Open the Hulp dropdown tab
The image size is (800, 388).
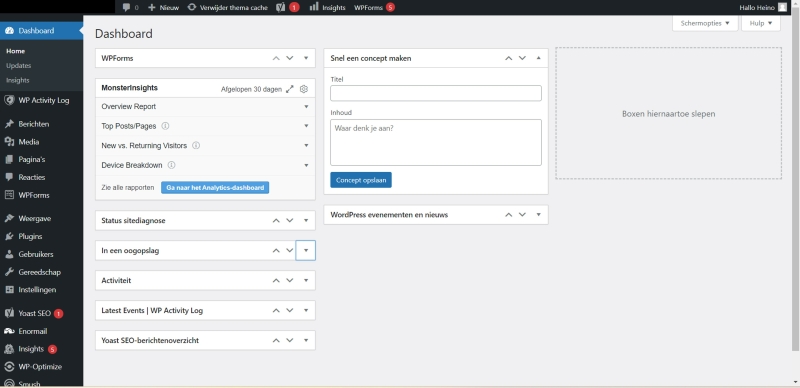pos(761,23)
